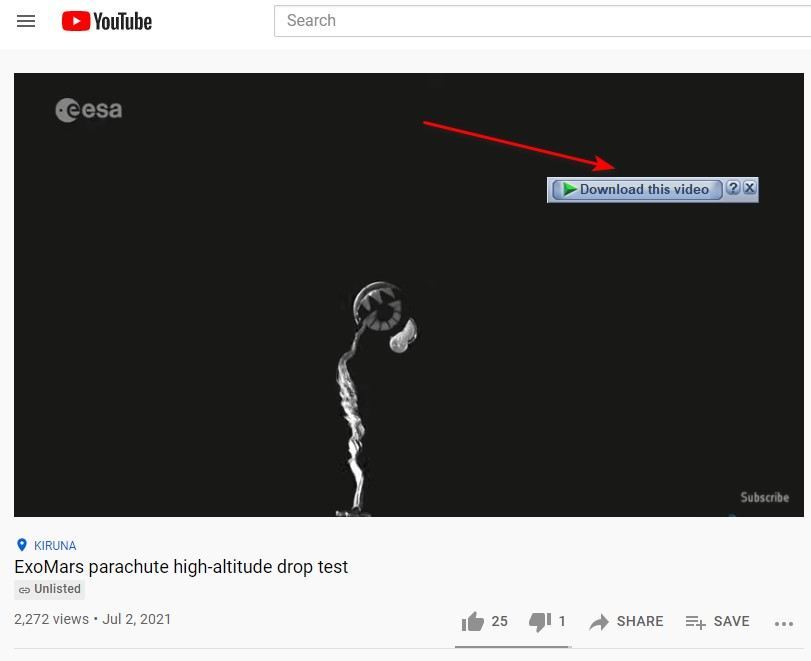Click green play arrow on download bar
The height and width of the screenshot is (661, 811).
point(569,189)
